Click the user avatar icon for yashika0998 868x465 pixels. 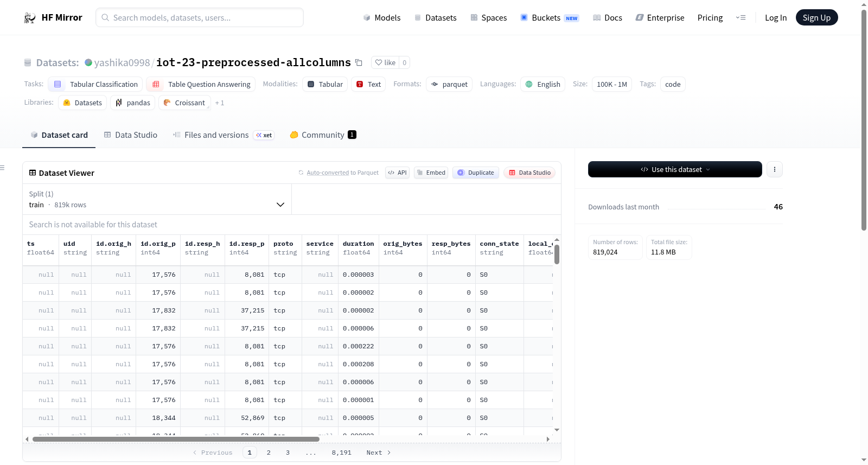click(x=88, y=62)
